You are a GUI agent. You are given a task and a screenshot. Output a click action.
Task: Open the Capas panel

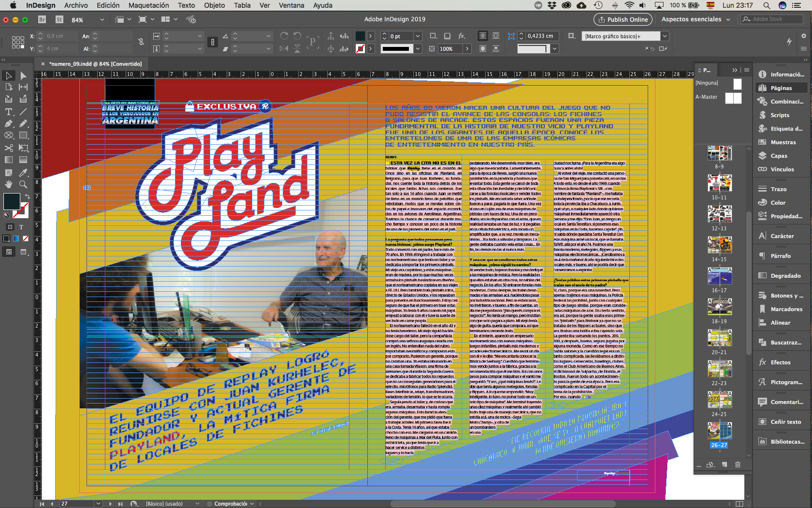coord(779,156)
